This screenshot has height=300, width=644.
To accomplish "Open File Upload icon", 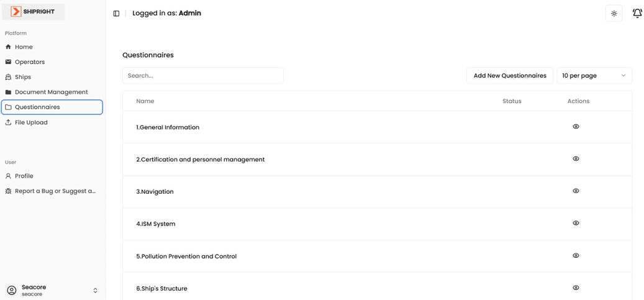I will pyautogui.click(x=8, y=122).
